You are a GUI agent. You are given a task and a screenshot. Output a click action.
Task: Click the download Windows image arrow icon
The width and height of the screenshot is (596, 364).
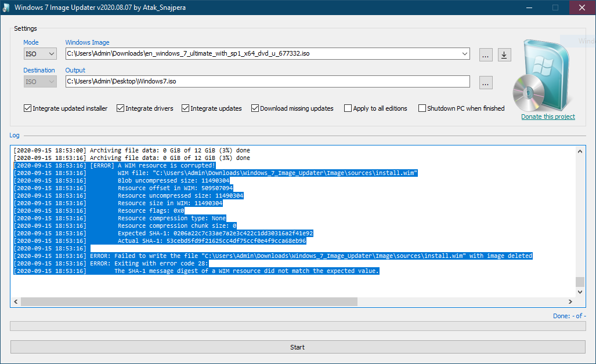(x=504, y=55)
